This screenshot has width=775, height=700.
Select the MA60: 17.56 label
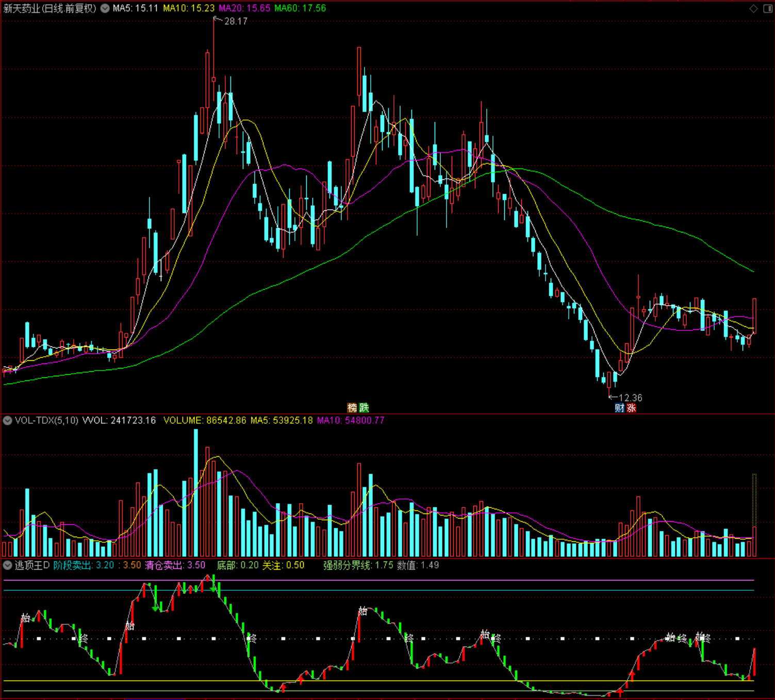[x=300, y=8]
